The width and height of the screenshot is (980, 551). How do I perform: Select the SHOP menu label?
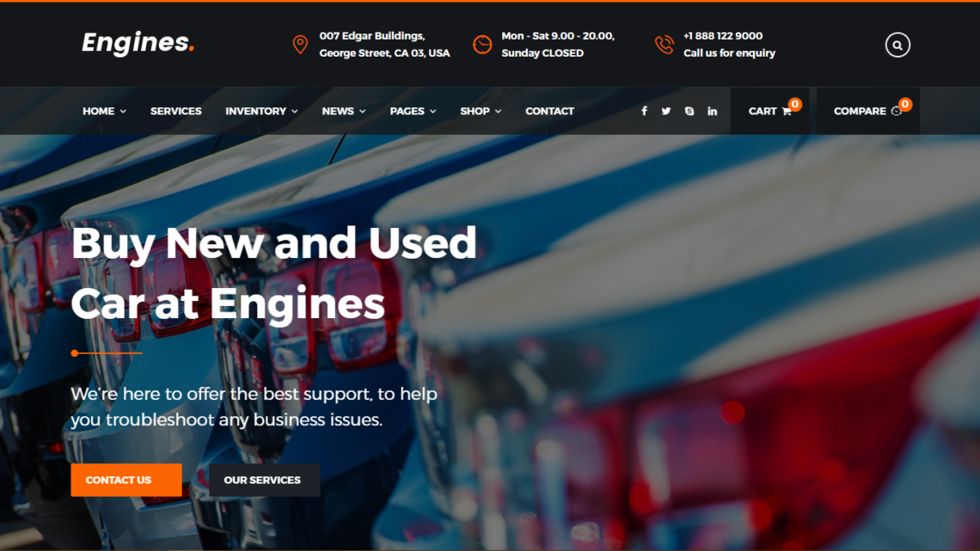[475, 111]
